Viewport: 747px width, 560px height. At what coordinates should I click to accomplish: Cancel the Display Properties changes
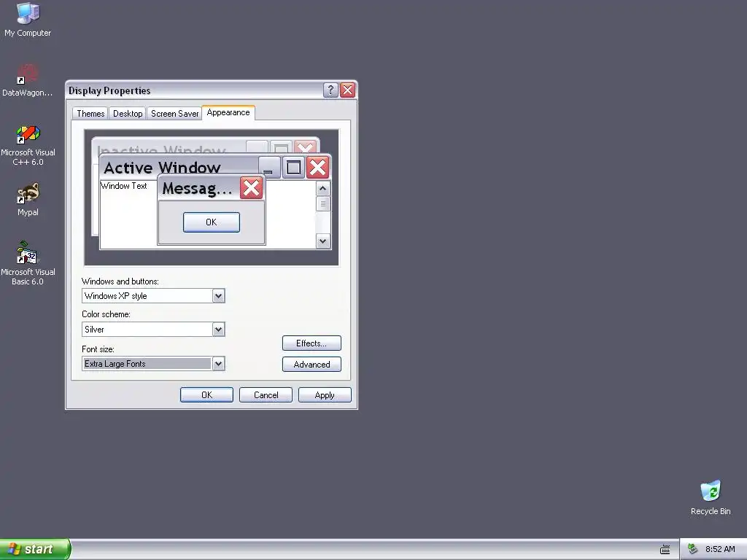pos(266,394)
